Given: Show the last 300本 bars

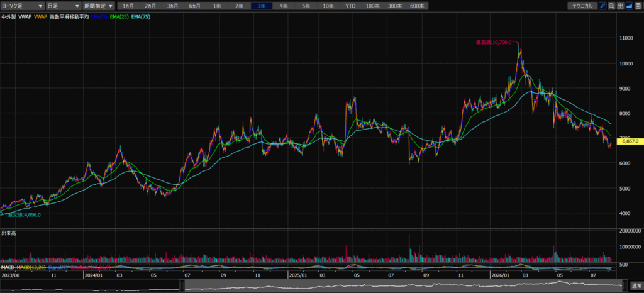Looking at the screenshot, I should [x=395, y=6].
